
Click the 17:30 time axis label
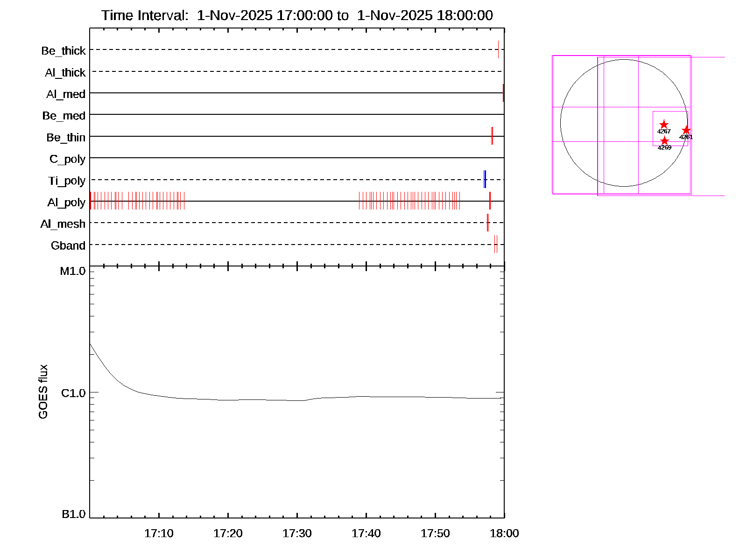pyautogui.click(x=297, y=533)
